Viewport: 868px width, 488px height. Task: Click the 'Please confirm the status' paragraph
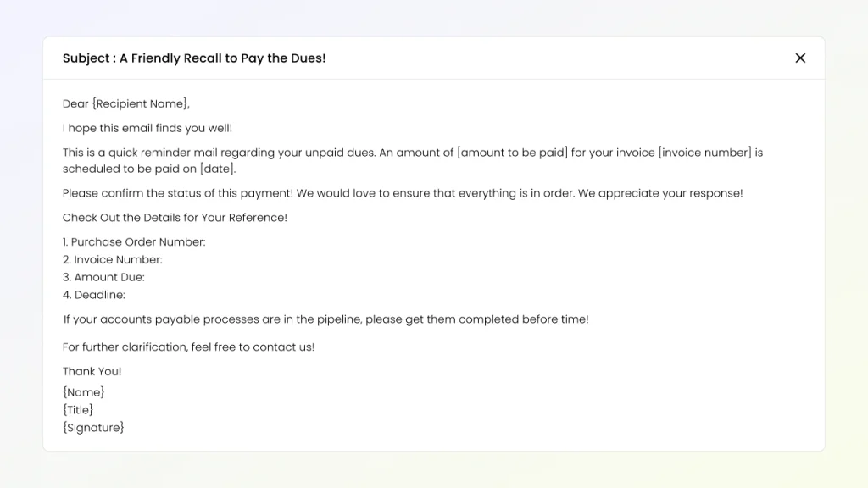point(403,194)
